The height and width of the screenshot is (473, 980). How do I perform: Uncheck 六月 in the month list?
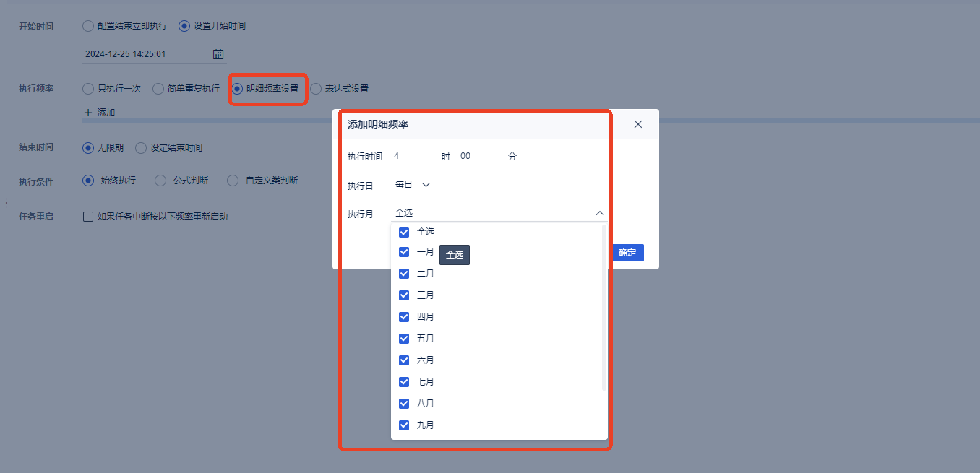[404, 360]
